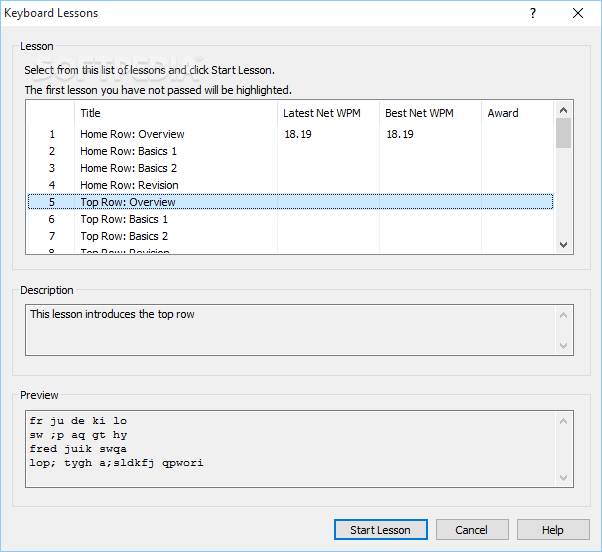Select lesson 7 Top Row: Basics 2
Viewport: 602px width, 552px height.
click(290, 236)
